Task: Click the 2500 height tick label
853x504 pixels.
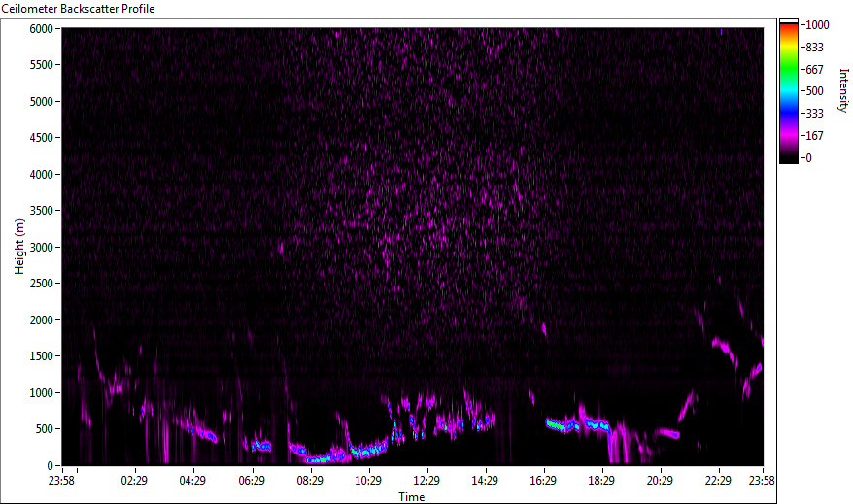Action: [42, 284]
